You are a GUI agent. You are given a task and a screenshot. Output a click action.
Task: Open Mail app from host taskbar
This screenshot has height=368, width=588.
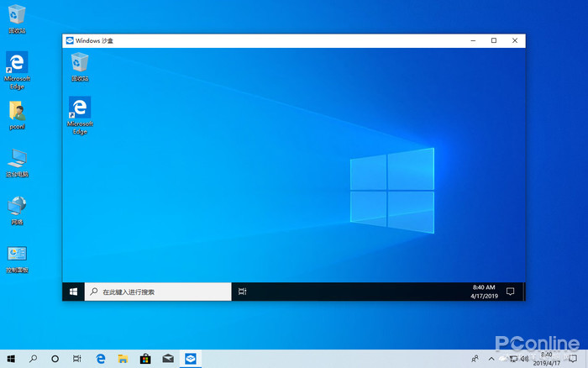tap(168, 359)
